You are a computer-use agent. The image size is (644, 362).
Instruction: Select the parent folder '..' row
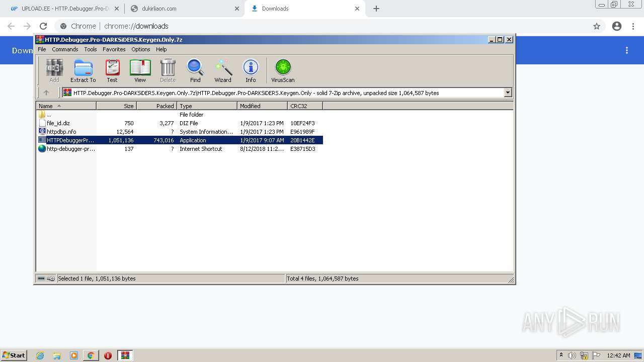180,115
